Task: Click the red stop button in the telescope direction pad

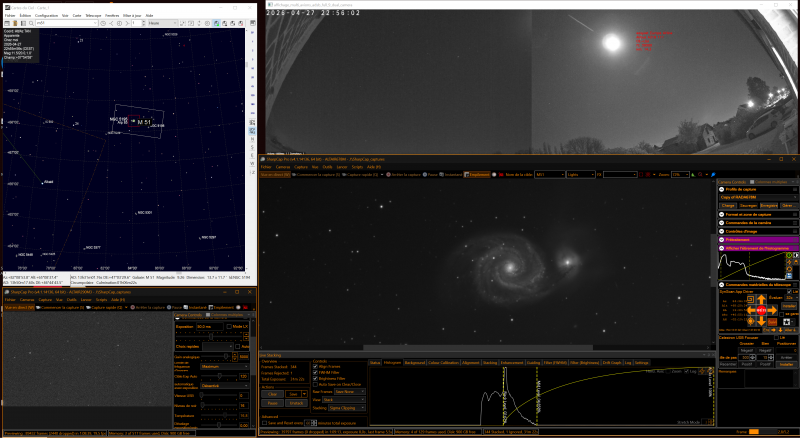Action: [761, 310]
